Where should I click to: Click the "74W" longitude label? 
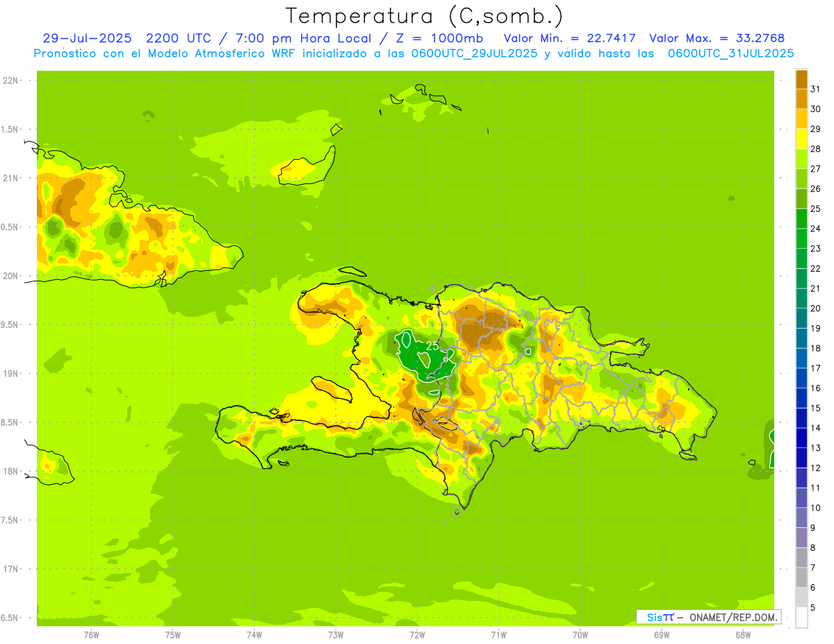[254, 634]
